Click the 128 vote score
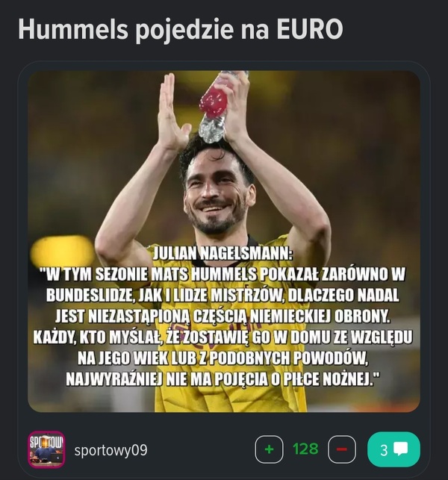Image resolution: width=448 pixels, height=480 pixels. pyautogui.click(x=305, y=449)
